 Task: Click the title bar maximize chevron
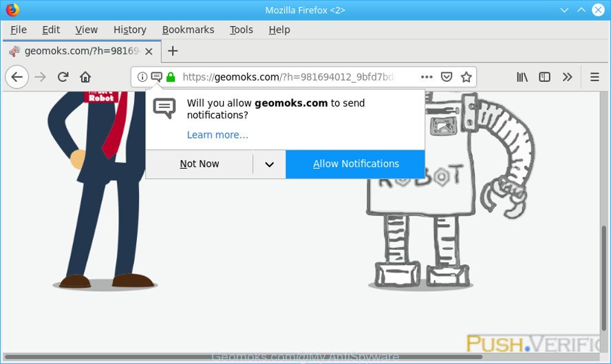click(x=581, y=10)
